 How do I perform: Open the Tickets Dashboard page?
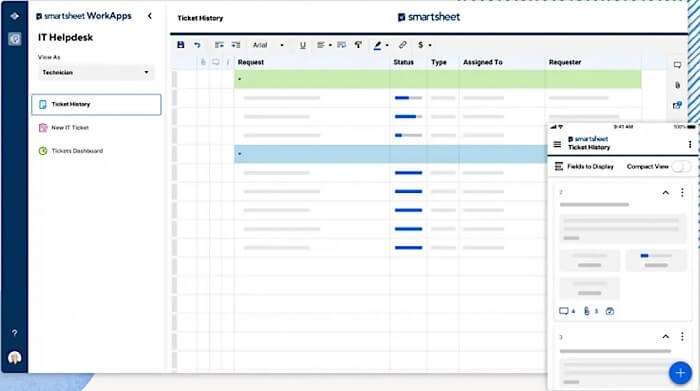[77, 151]
